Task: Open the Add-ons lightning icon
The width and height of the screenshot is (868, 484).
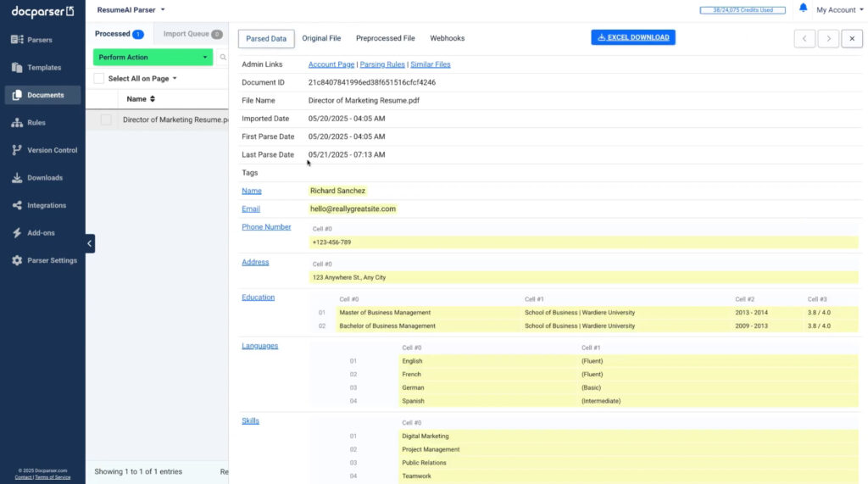Action: [x=17, y=233]
